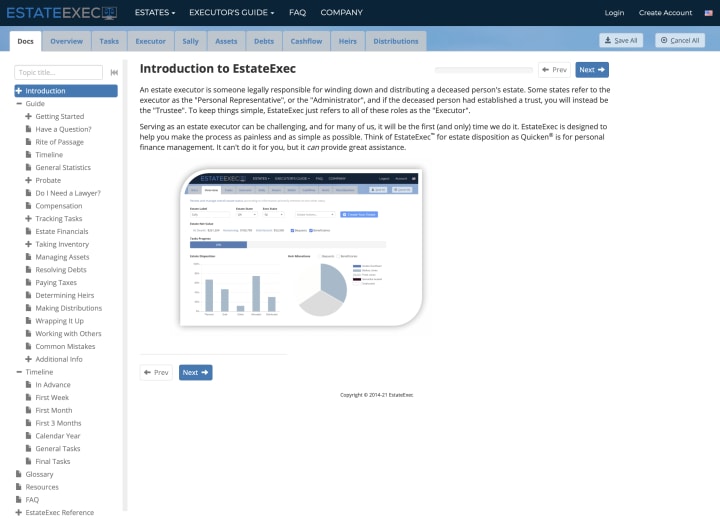Viewport: 720px width, 519px height.
Task: Select the Docs tab
Action: click(x=26, y=41)
